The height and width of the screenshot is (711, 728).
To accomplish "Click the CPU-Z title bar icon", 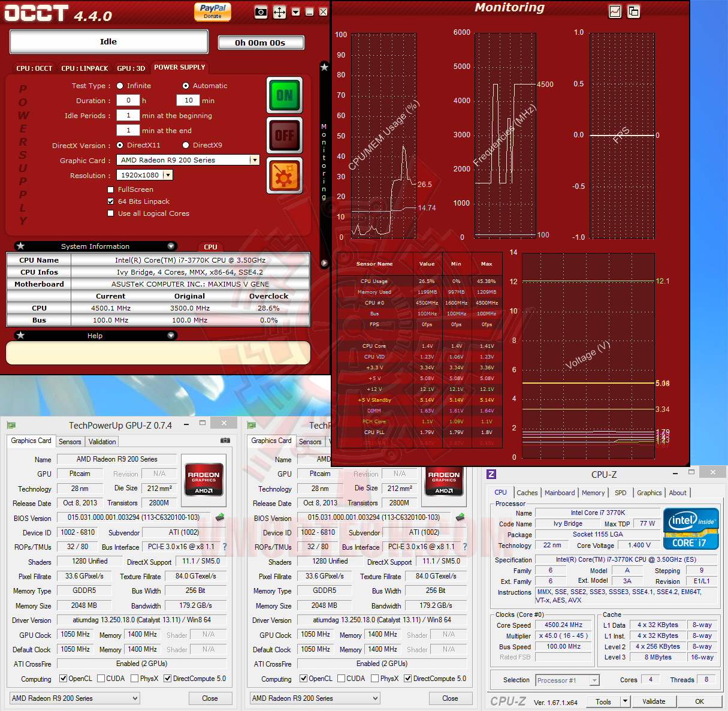I will click(491, 474).
